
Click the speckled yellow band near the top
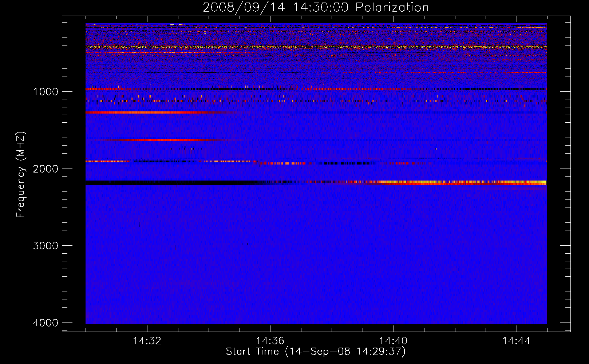tap(291, 47)
